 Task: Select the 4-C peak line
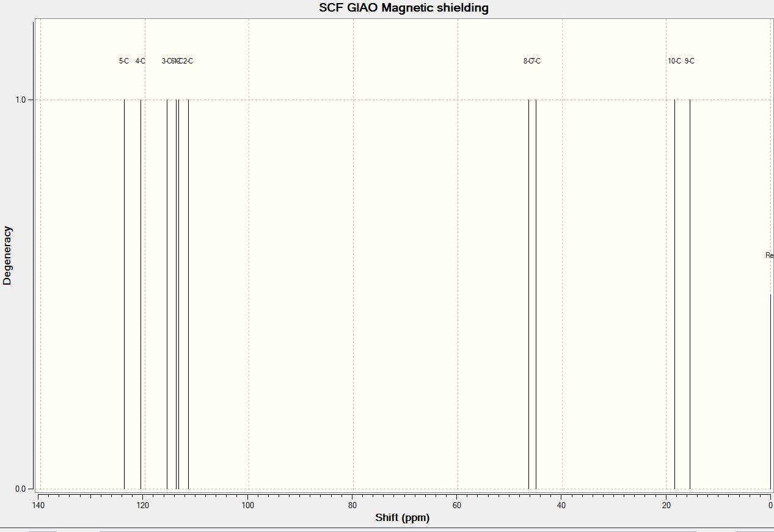coord(141,294)
